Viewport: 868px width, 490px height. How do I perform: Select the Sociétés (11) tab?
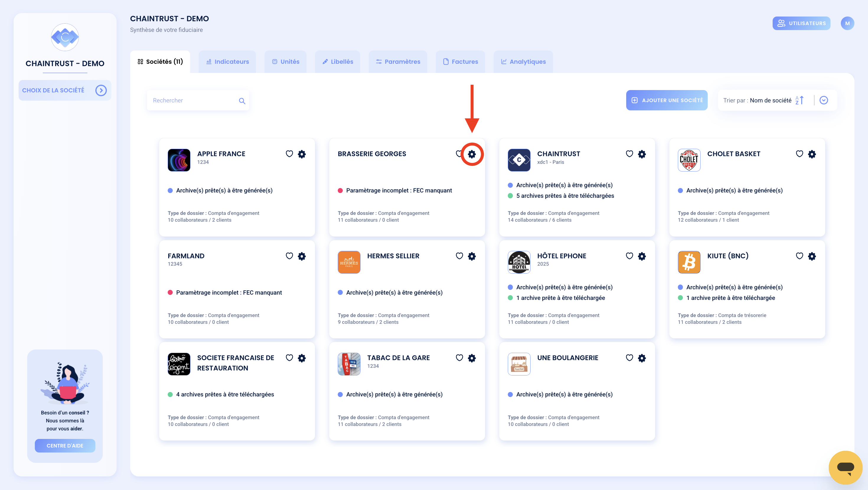point(160,62)
